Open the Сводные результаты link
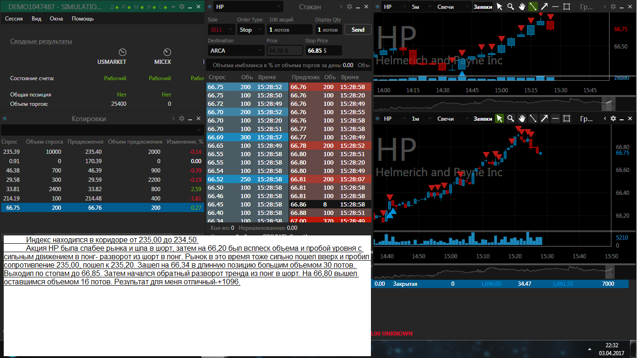Viewport: 644px width, 358px height. pos(41,41)
